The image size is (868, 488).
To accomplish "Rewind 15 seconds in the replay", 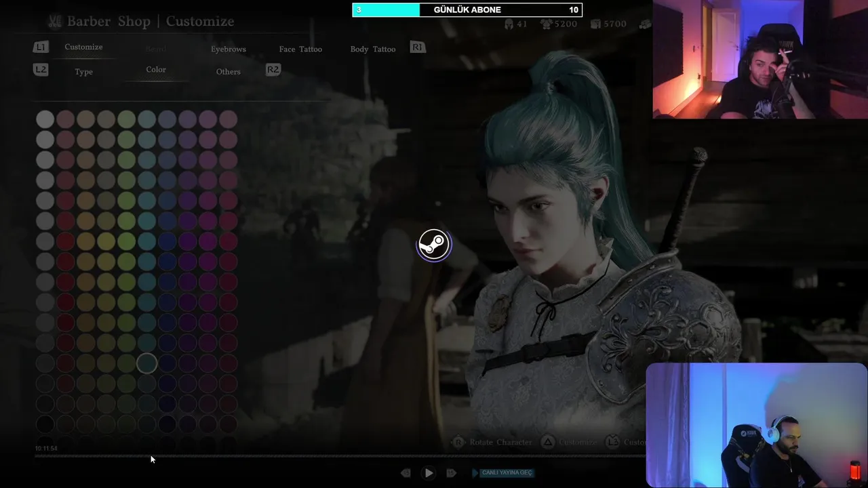I will [406, 473].
